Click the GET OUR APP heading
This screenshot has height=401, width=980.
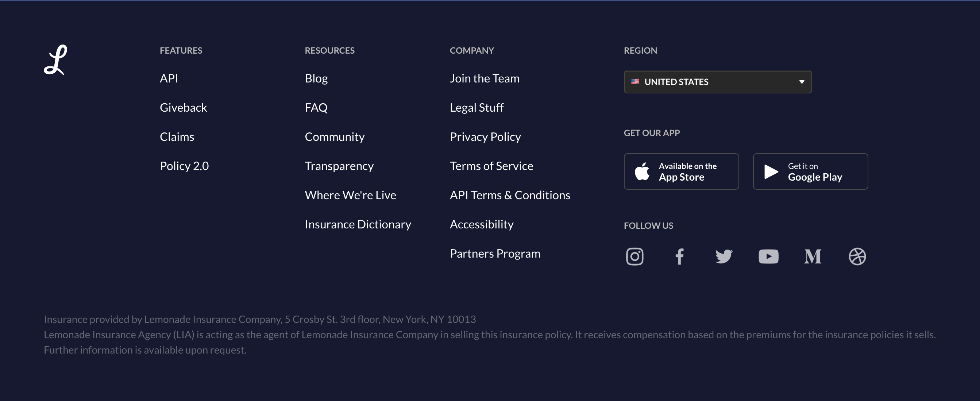point(651,133)
